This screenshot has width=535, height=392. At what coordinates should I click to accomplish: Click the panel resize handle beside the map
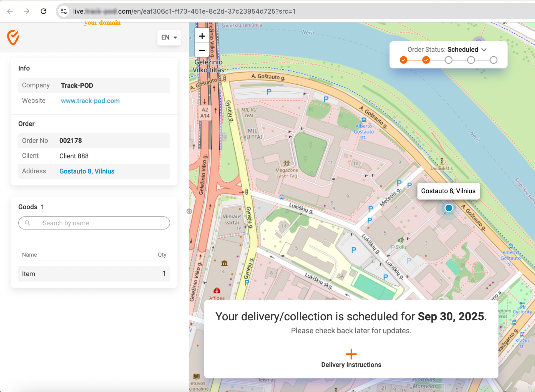[x=189, y=211]
